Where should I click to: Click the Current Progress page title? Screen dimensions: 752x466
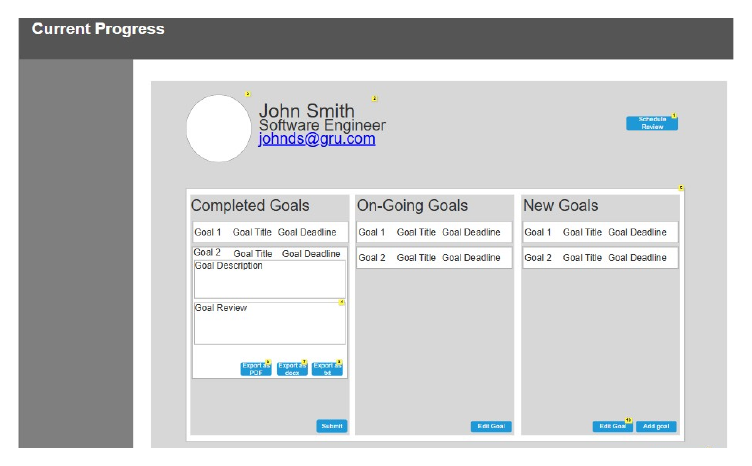pos(98,29)
